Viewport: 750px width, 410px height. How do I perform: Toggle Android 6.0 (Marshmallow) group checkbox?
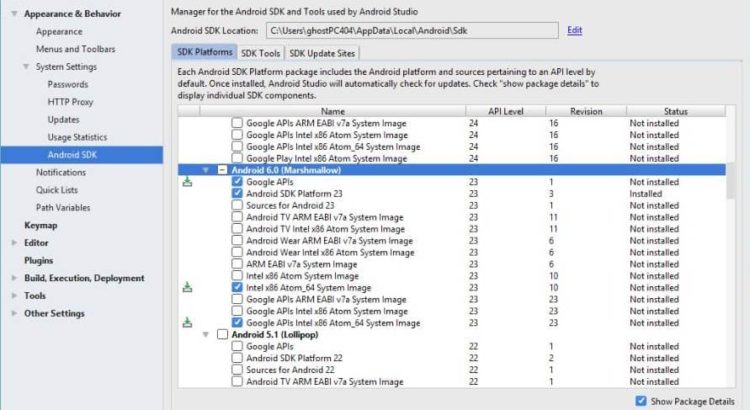(222, 170)
